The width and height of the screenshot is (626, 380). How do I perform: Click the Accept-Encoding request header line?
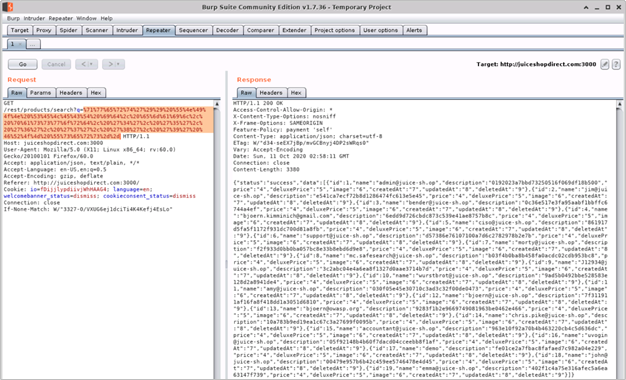tap(53, 176)
